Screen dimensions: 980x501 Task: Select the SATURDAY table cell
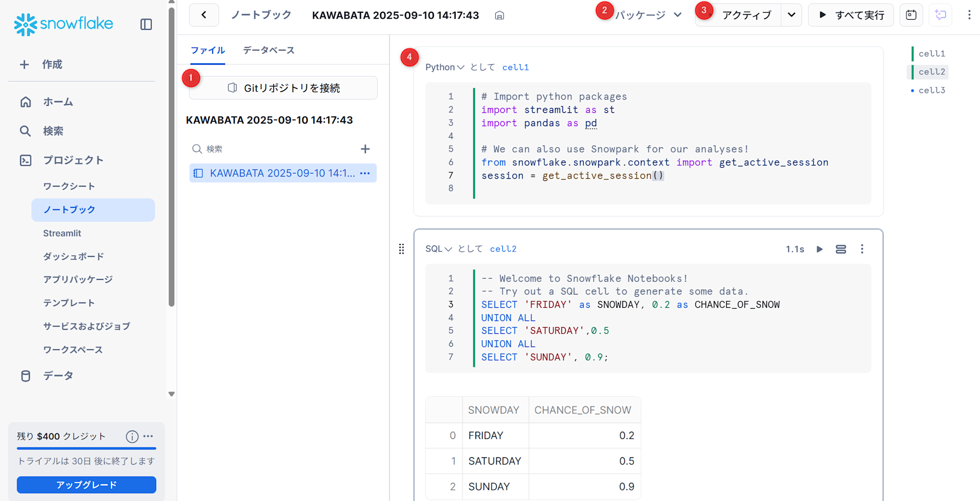[495, 461]
